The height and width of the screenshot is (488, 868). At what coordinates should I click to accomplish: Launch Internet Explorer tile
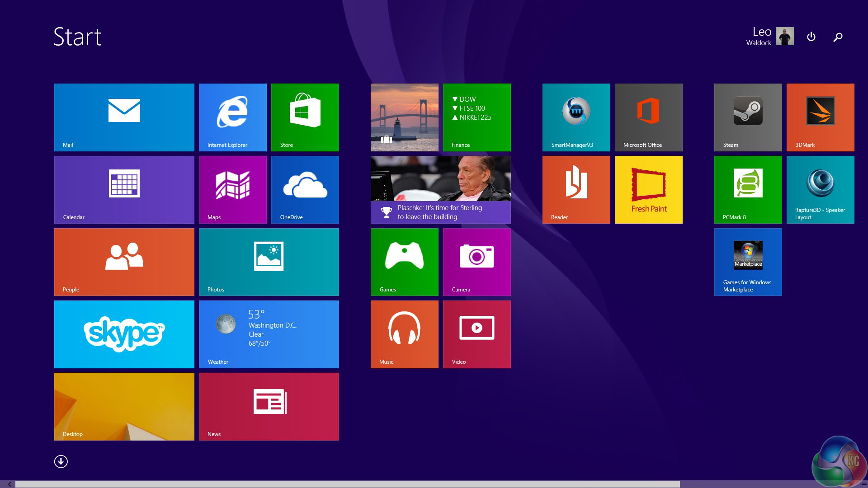pos(232,117)
